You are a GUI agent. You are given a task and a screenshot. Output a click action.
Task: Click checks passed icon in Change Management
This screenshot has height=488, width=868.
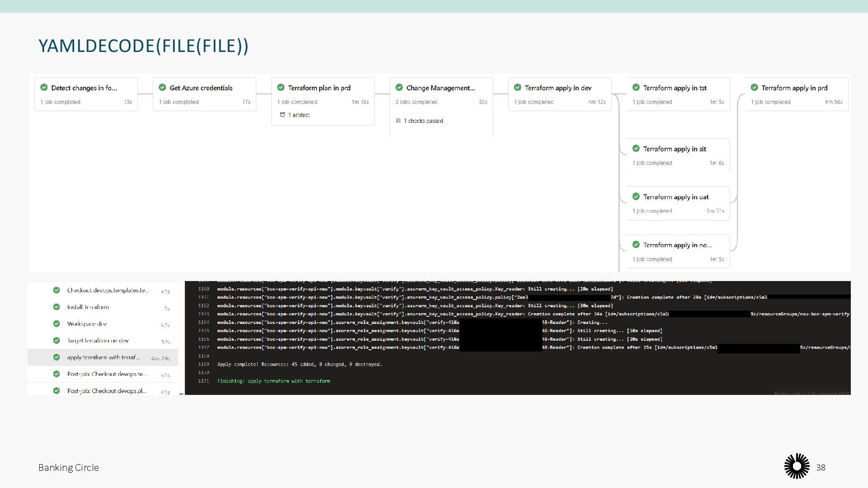point(398,121)
